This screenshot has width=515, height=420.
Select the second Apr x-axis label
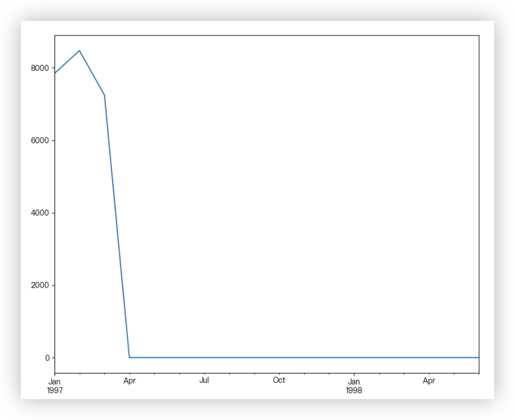[x=429, y=381]
